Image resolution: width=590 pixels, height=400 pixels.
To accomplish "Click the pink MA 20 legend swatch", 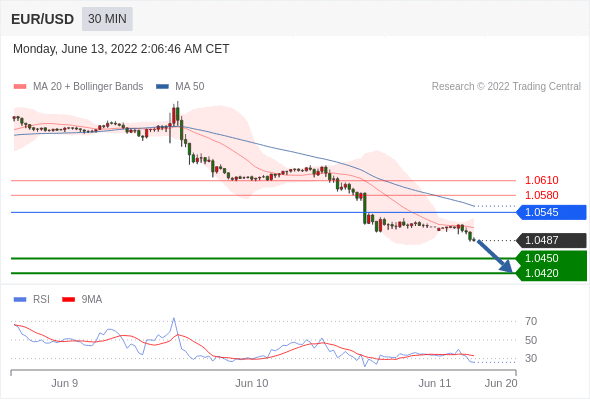I will (20, 87).
